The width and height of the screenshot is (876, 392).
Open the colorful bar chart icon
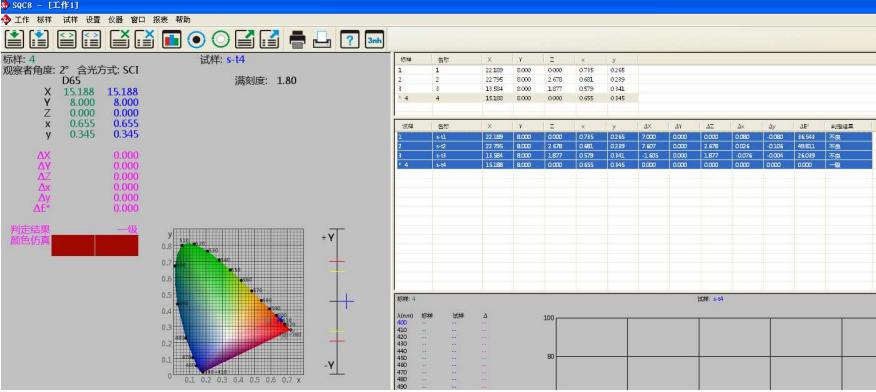(172, 39)
